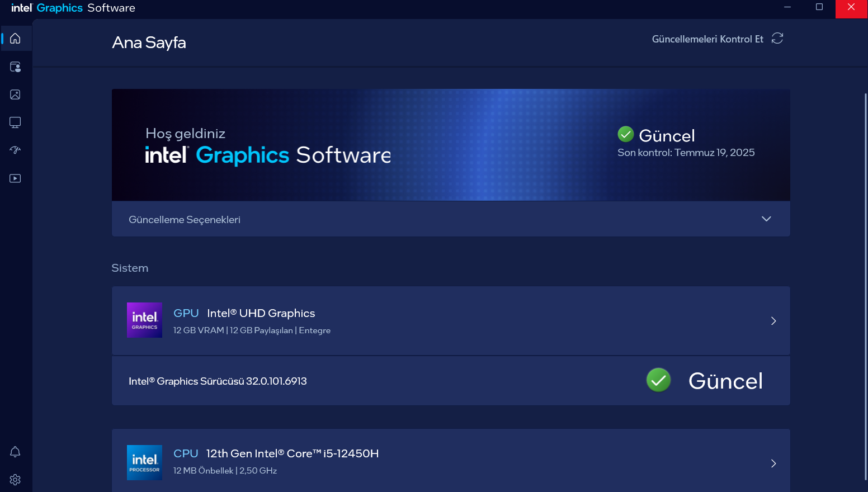Viewport: 868px width, 492px height.
Task: Click the green checkmark in welcome banner
Action: point(625,134)
